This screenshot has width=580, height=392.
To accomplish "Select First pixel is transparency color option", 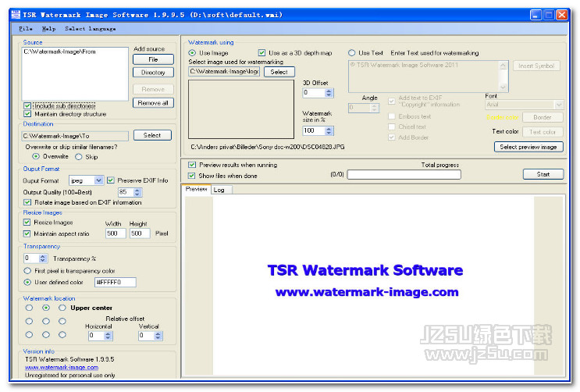I will point(27,271).
